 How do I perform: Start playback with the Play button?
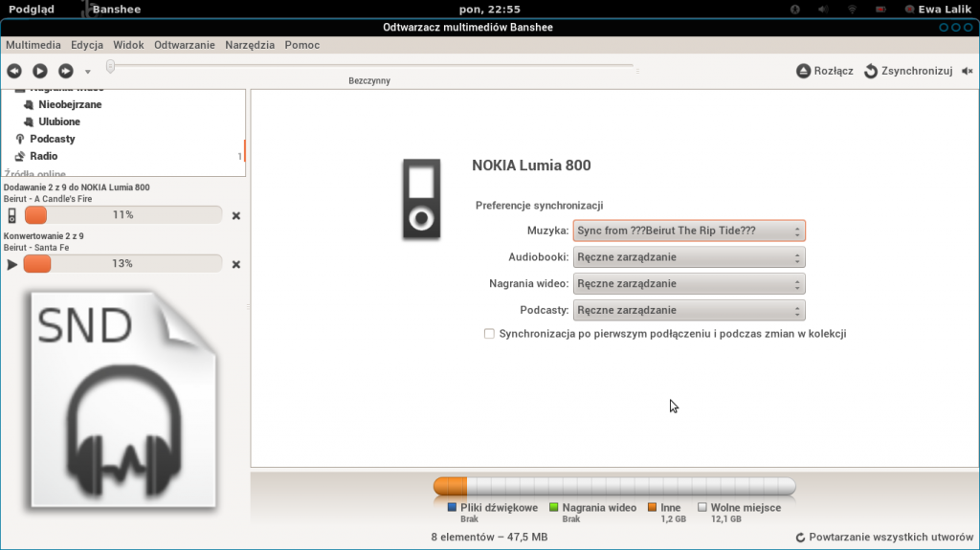(40, 71)
